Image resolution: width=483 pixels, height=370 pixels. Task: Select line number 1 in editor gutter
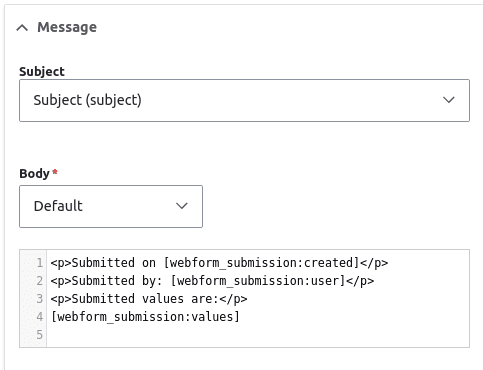click(x=40, y=263)
